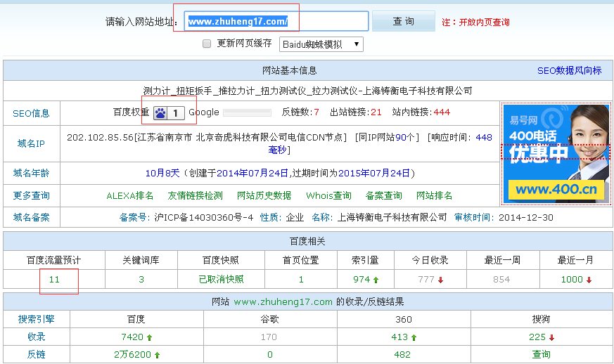
Task: Click the 400电话 advertisement banner
Action: pyautogui.click(x=556, y=153)
